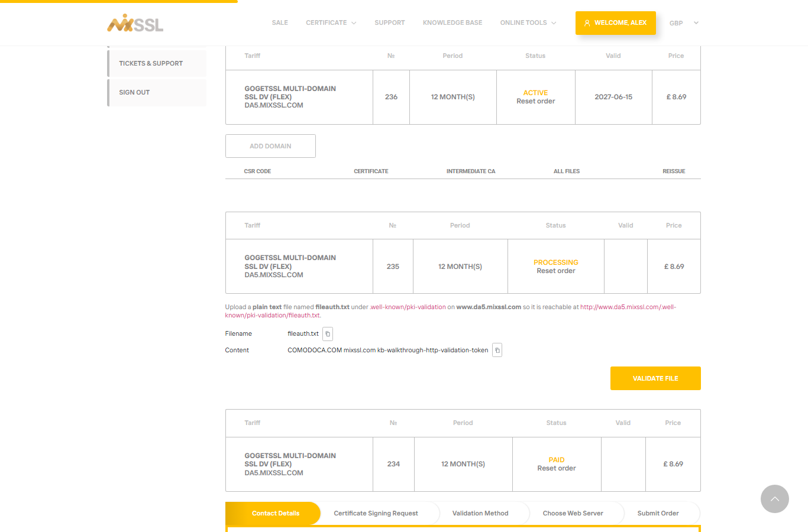Go to the Sale page
This screenshot has width=808, height=532.
pyautogui.click(x=280, y=23)
